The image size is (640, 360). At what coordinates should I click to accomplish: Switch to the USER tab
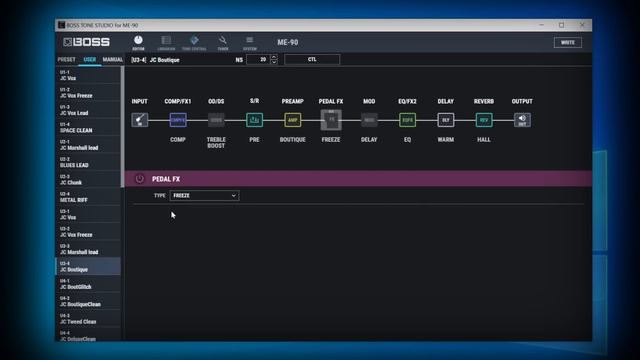tap(90, 60)
